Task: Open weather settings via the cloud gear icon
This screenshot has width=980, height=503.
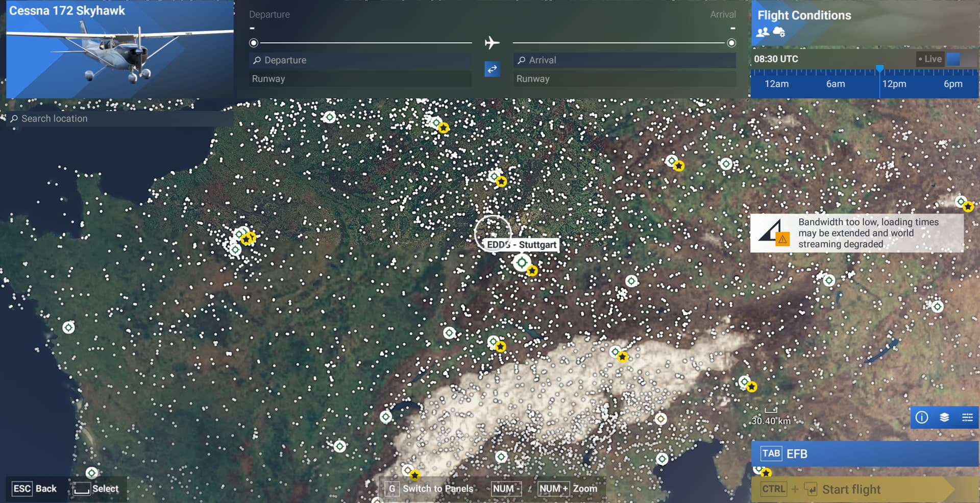Action: click(778, 32)
